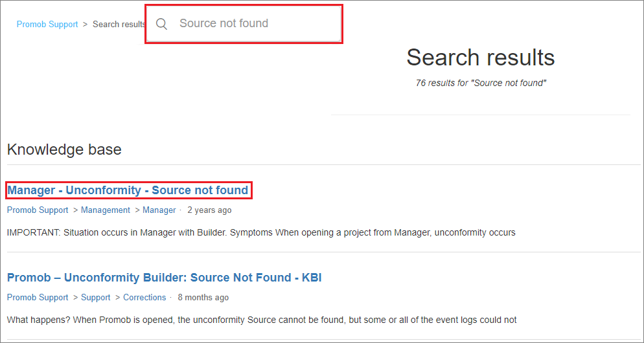Open 'Manager - Unconformity - Source not found' article
The width and height of the screenshot is (644, 343).
tap(128, 190)
